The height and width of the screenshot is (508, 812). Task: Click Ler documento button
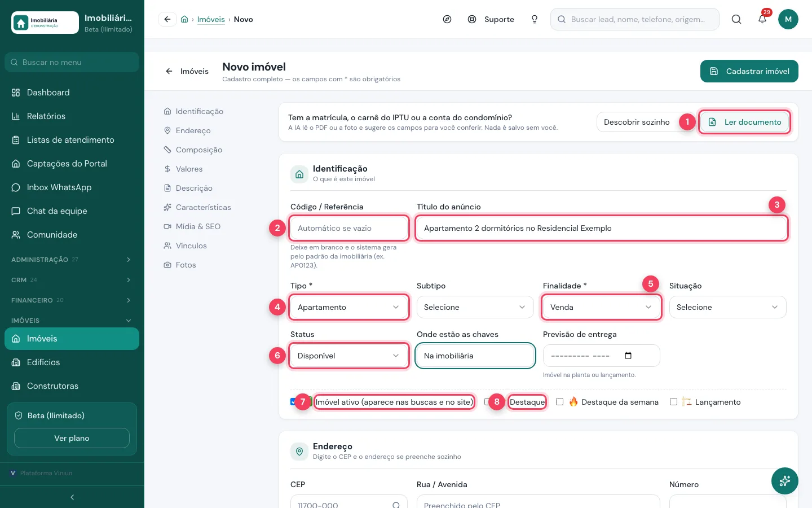tap(744, 122)
